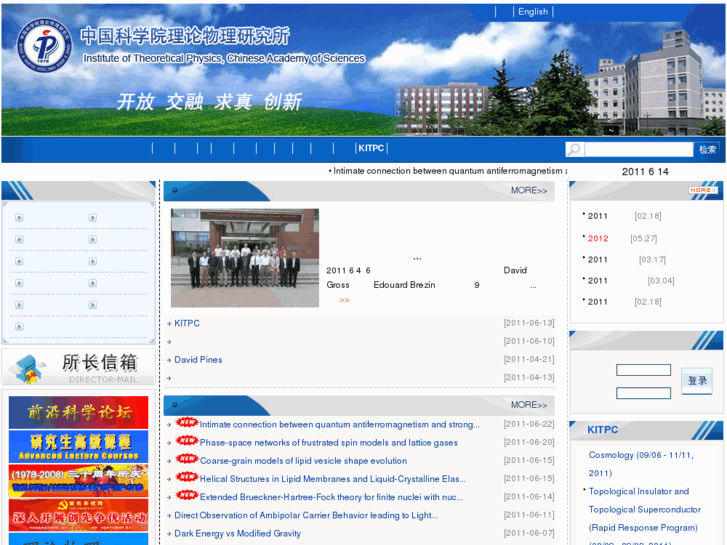Click the date text 2011 6 14
Screen dimensions: 727x545
coord(645,172)
